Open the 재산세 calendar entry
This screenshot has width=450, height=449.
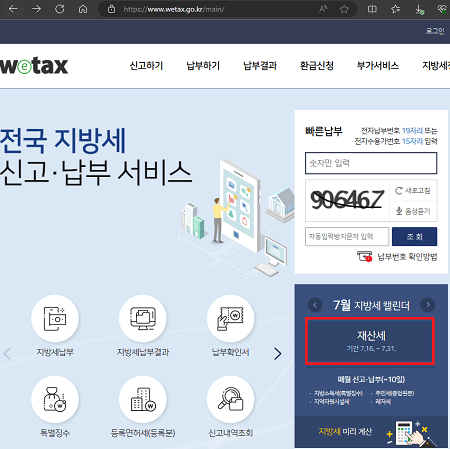(370, 341)
